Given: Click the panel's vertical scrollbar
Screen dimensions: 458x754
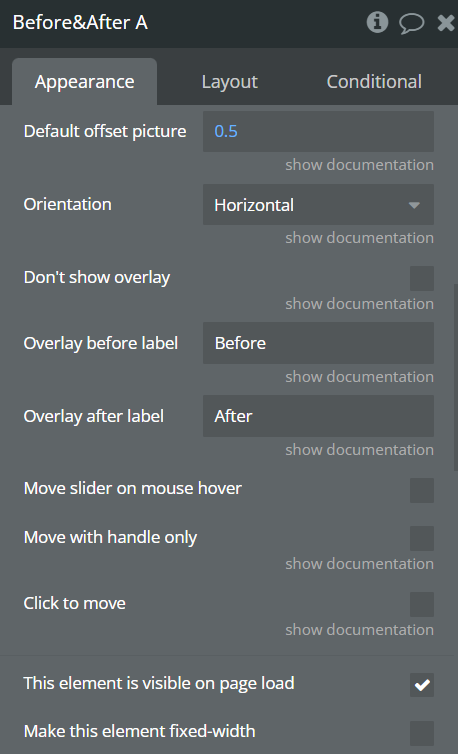Looking at the screenshot, I should [x=456, y=377].
